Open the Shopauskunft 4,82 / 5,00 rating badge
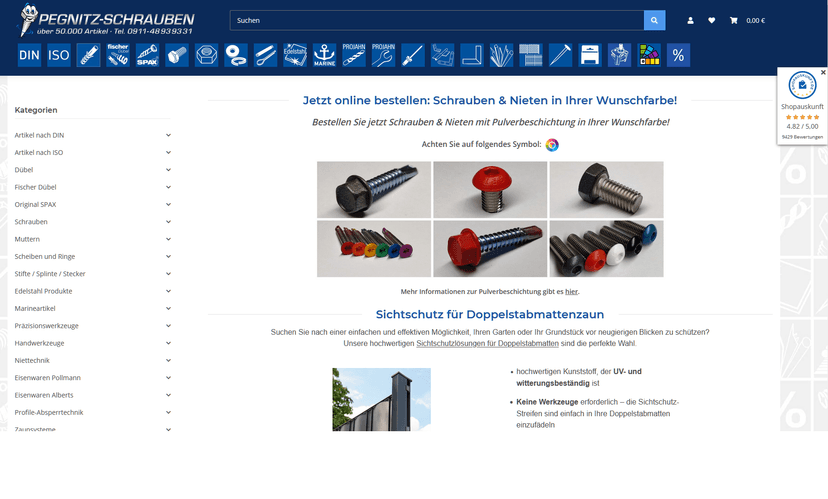 coord(802,107)
